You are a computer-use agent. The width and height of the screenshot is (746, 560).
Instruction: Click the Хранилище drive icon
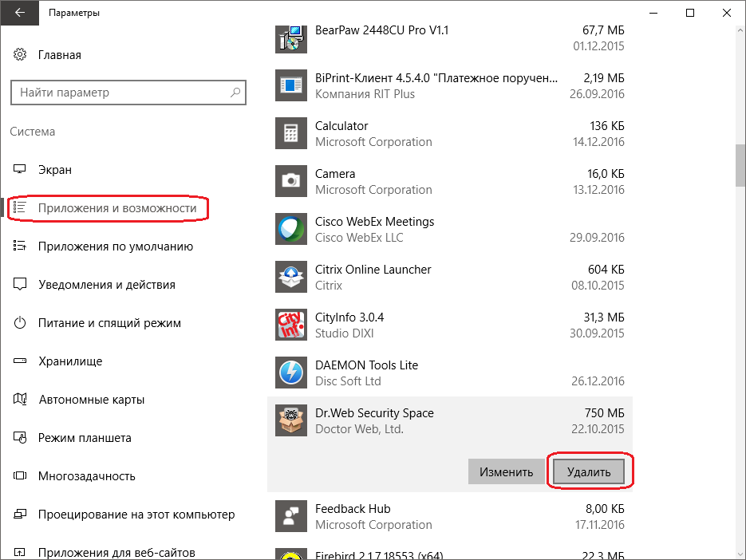point(19,361)
